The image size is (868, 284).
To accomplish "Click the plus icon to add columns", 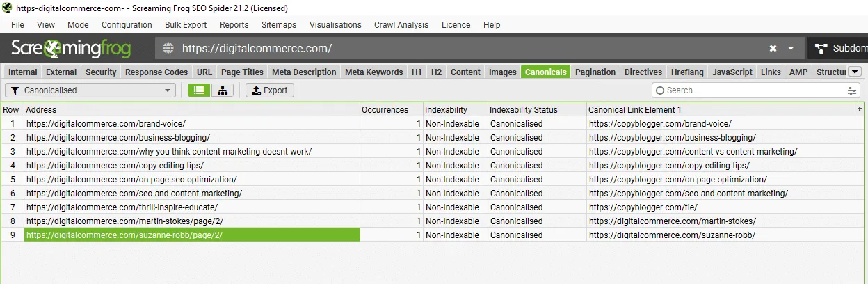I will pyautogui.click(x=859, y=109).
